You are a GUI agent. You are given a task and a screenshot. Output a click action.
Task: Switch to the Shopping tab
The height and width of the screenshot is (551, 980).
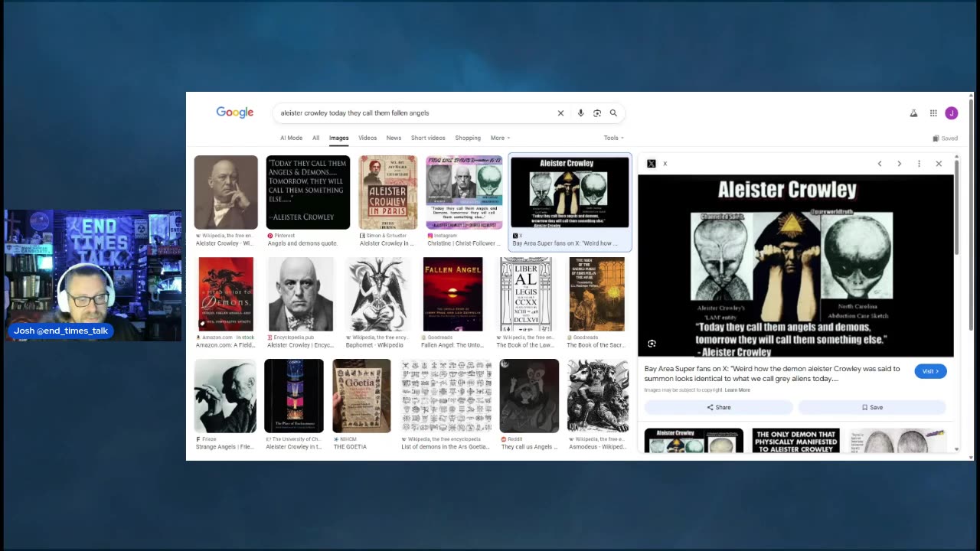click(x=468, y=139)
